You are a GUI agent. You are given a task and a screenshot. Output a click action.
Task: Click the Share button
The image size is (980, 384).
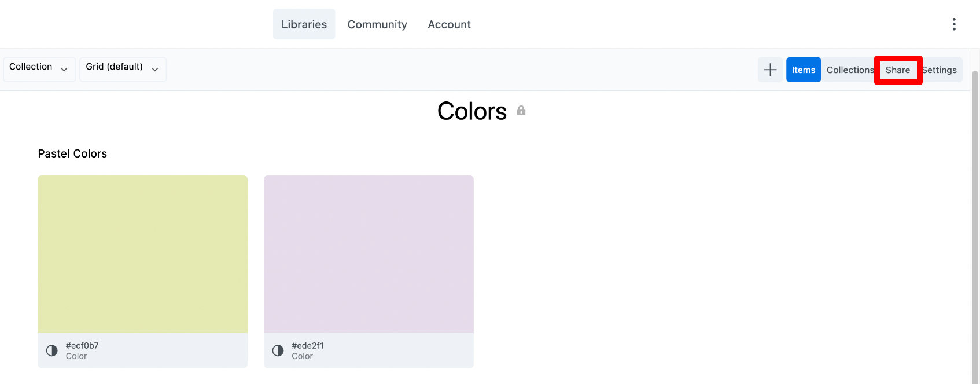[x=897, y=70]
